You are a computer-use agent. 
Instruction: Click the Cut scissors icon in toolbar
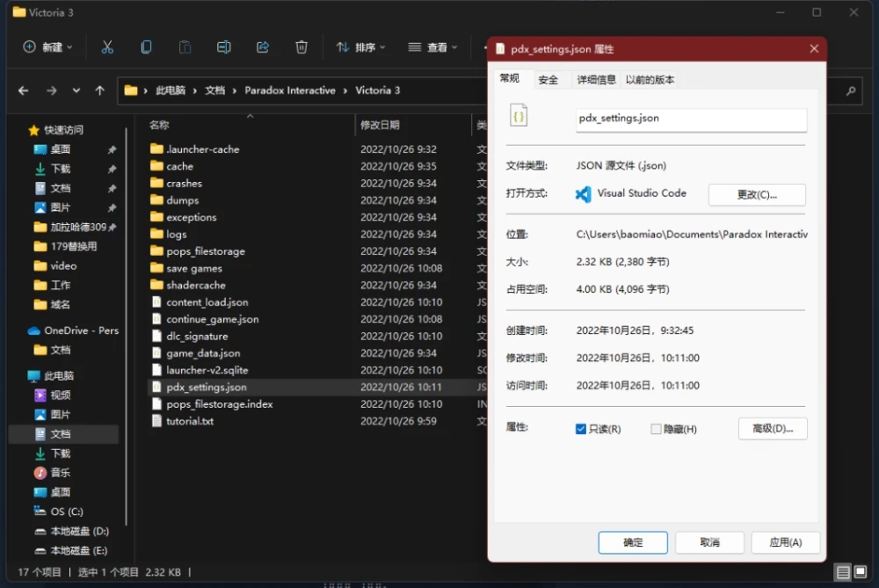coord(107,47)
